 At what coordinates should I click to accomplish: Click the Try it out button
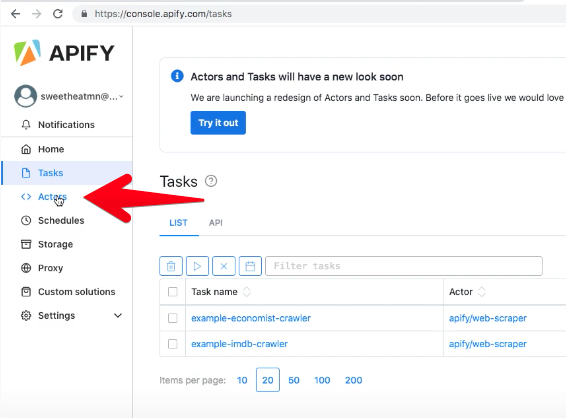218,123
